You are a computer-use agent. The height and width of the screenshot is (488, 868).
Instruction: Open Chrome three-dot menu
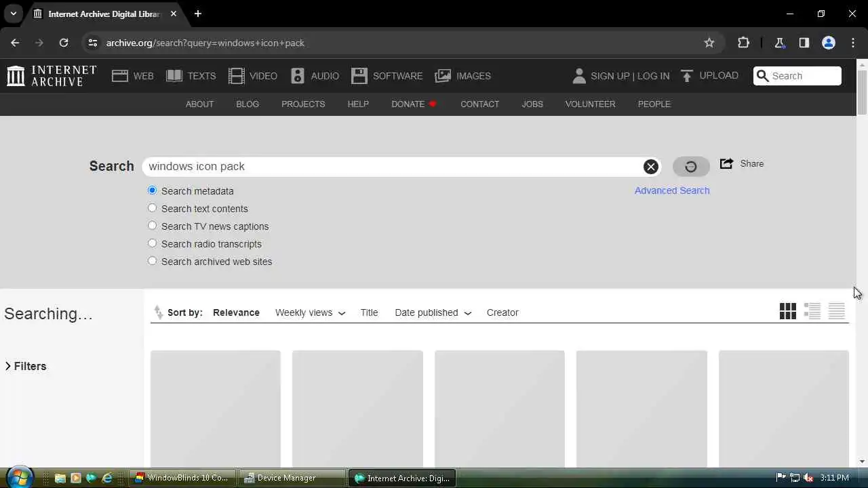click(x=853, y=43)
